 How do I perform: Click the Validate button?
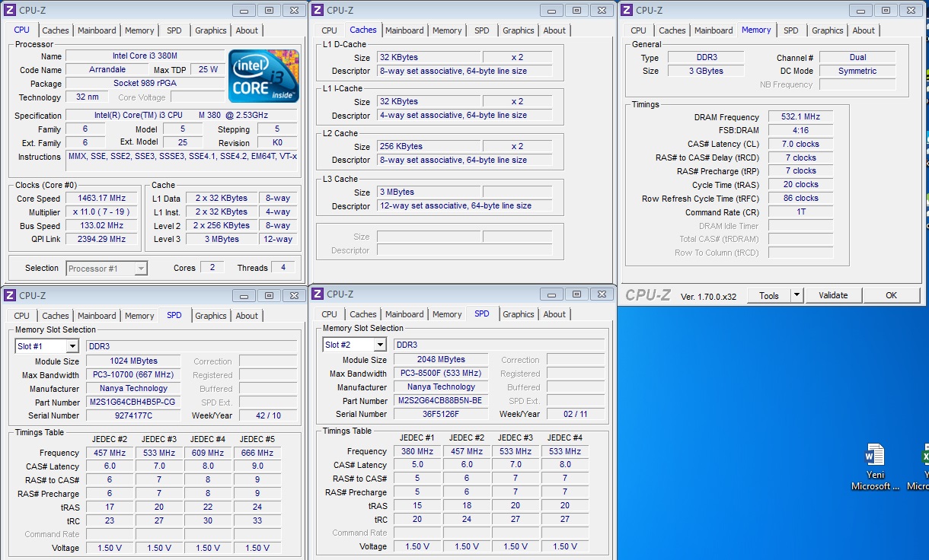(833, 295)
